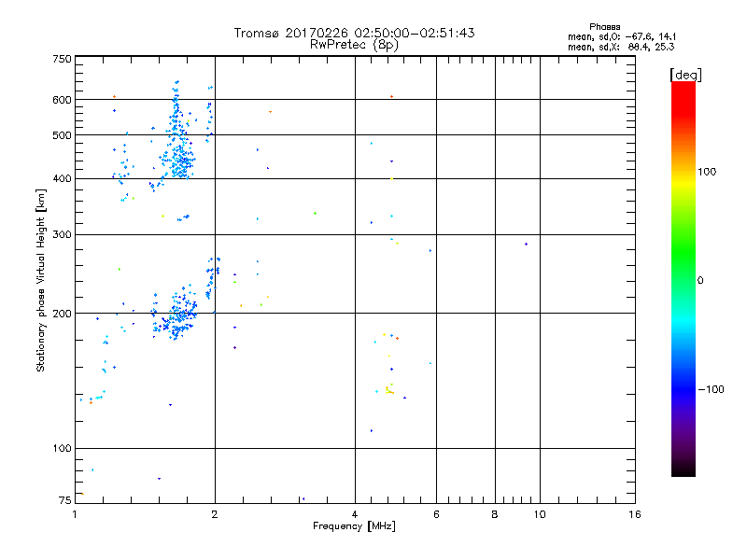747x560 pixels.
Task: Click the y-axis "600" tick label
Action: pyautogui.click(x=62, y=100)
